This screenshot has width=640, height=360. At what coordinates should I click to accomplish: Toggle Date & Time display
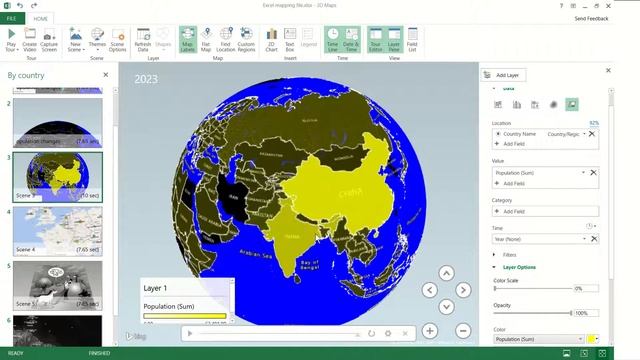coord(351,40)
